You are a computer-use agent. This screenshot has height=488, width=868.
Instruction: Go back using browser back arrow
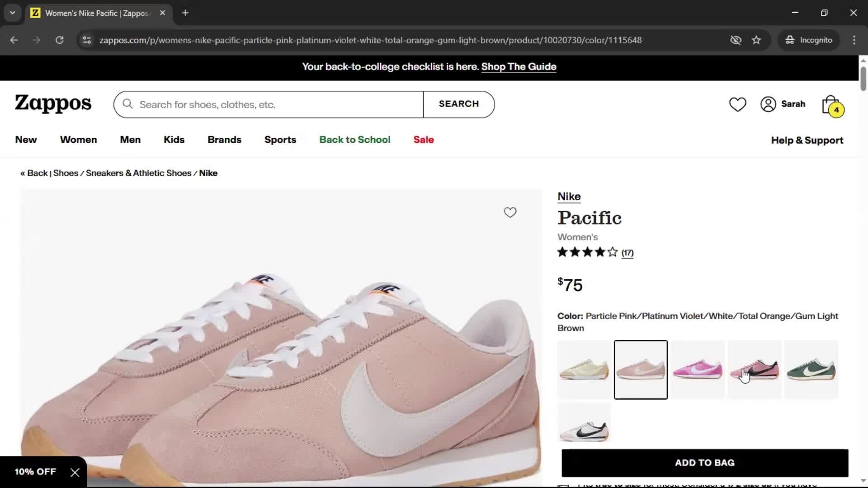tap(14, 40)
